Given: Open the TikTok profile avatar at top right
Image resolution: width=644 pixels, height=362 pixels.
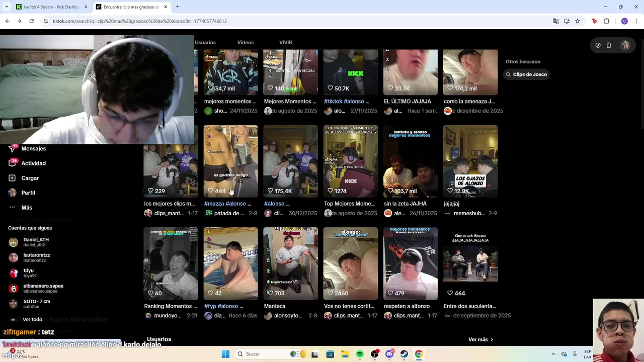Looking at the screenshot, I should (625, 45).
